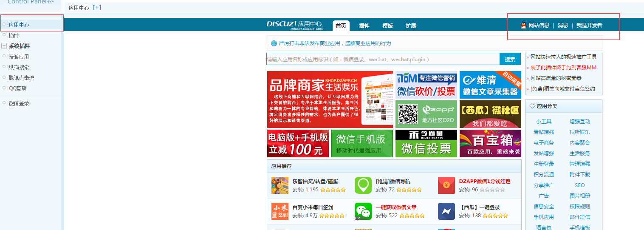Open 纵横搜索 in the sidebar
The height and width of the screenshot is (230, 644).
pyautogui.click(x=19, y=67)
